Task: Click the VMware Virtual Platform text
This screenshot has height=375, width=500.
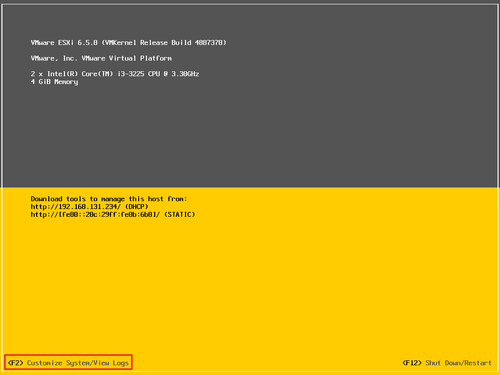Action: pyautogui.click(x=127, y=58)
